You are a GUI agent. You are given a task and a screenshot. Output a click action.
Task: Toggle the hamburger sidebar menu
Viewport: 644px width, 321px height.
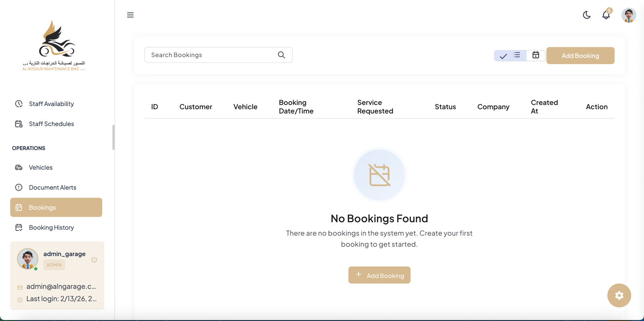pos(130,15)
